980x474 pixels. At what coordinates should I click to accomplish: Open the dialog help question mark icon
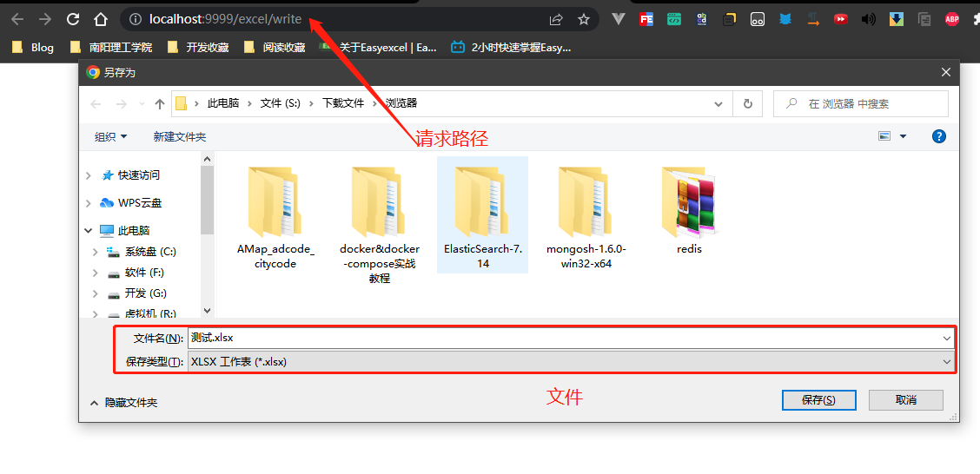(938, 136)
